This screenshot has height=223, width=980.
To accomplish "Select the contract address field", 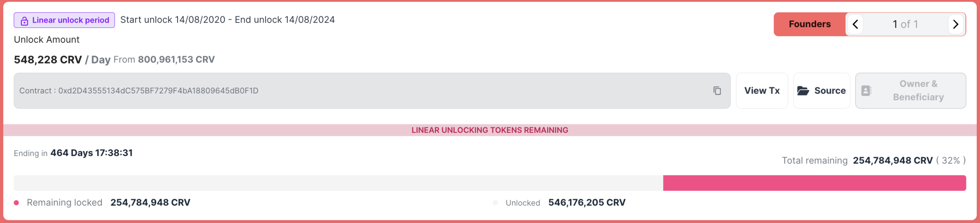I will pyautogui.click(x=372, y=91).
